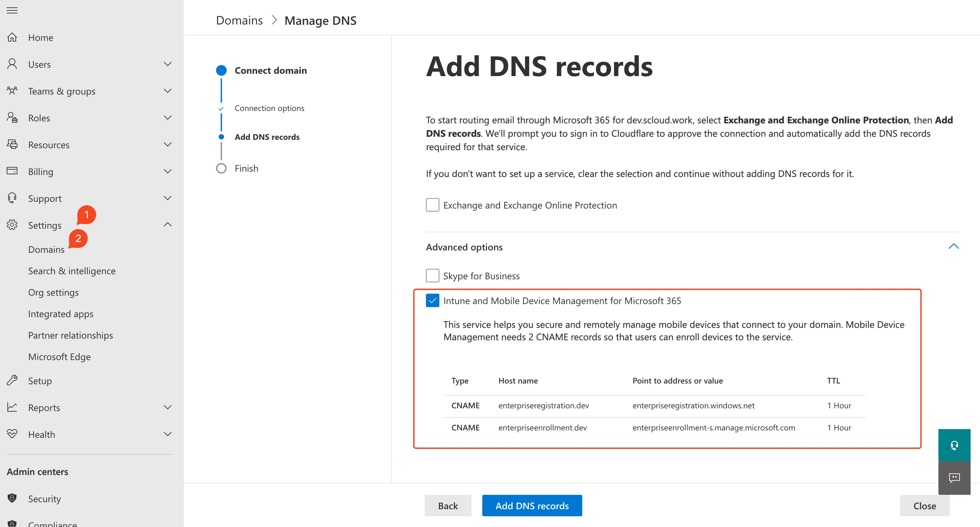The height and width of the screenshot is (527, 980).
Task: Open Microsoft Edge settings
Action: 59,357
